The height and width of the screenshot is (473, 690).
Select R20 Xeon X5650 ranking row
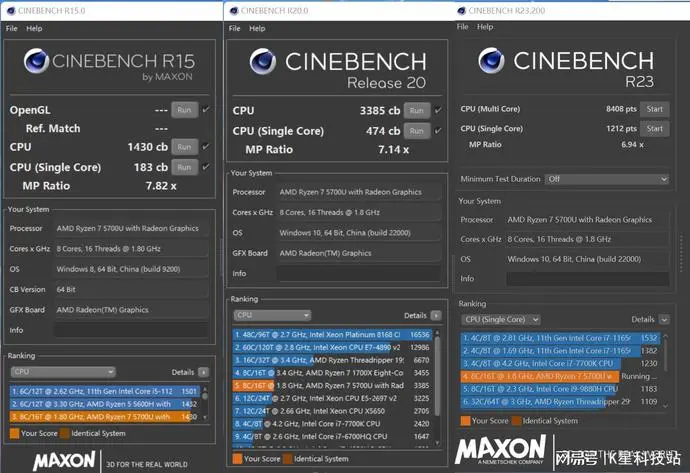pyautogui.click(x=332, y=411)
